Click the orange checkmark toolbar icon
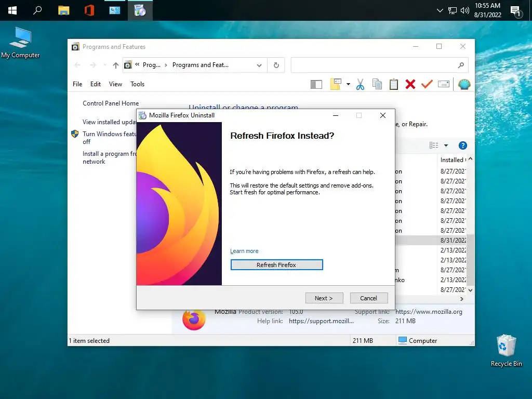 [x=427, y=84]
